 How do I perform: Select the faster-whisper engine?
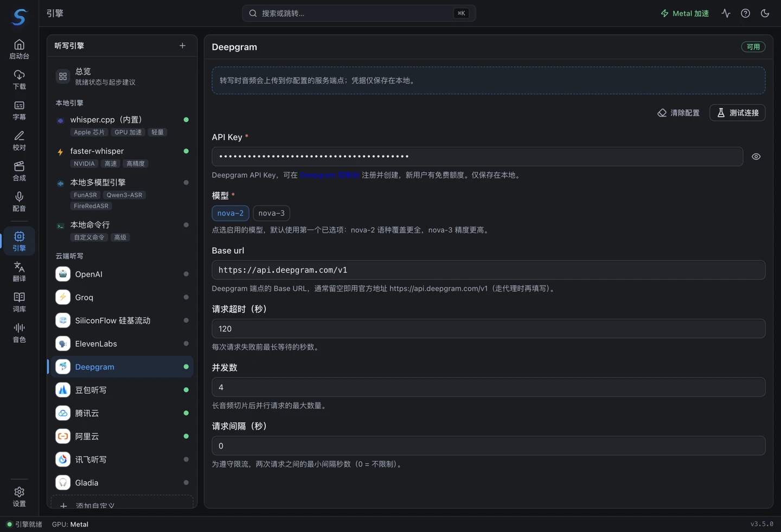tap(121, 157)
